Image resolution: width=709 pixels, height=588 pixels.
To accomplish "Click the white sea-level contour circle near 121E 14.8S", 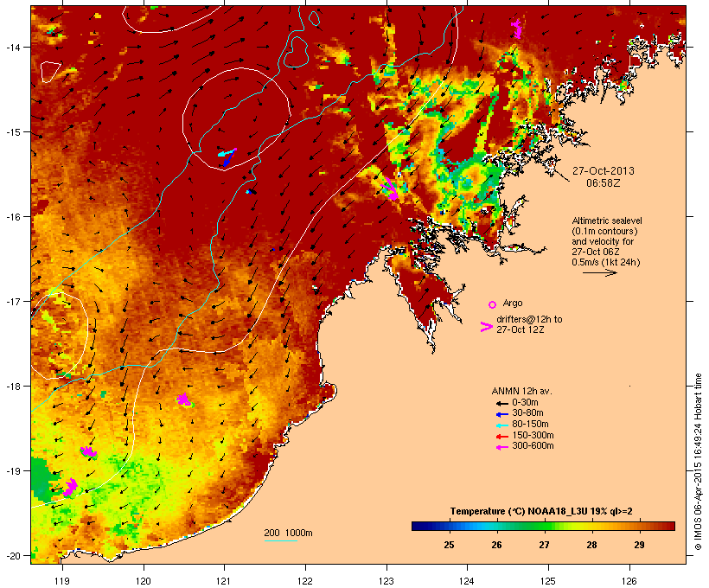I will tap(236, 118).
